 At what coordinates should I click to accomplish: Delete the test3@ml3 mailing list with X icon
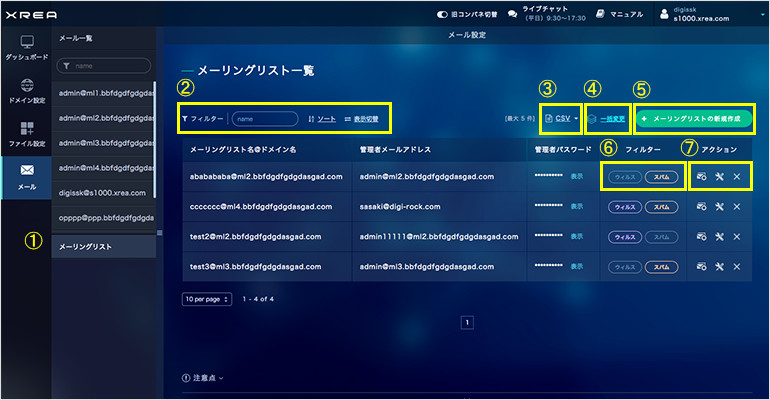pos(737,267)
